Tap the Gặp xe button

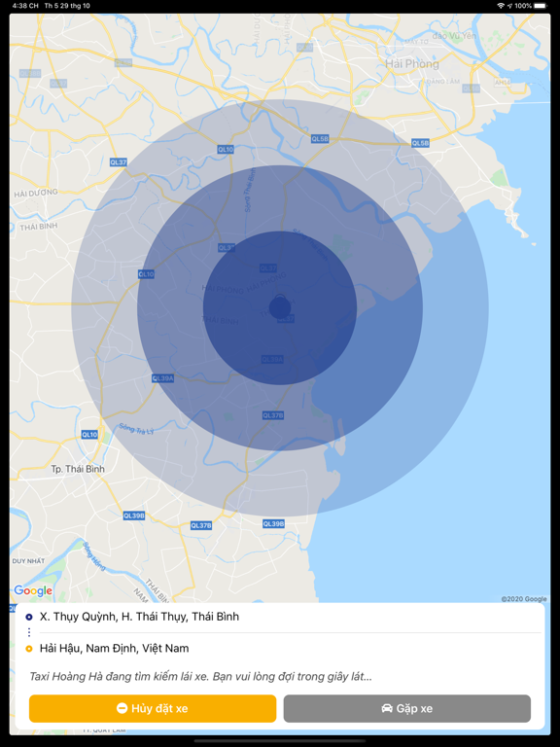pyautogui.click(x=407, y=708)
